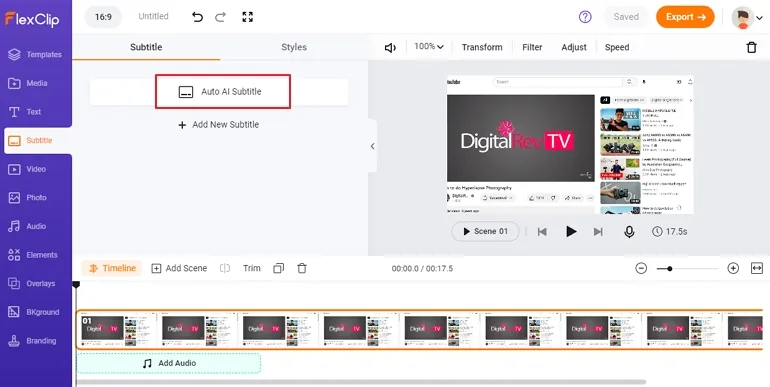Click the Trim button
This screenshot has height=387, width=770.
(x=251, y=268)
